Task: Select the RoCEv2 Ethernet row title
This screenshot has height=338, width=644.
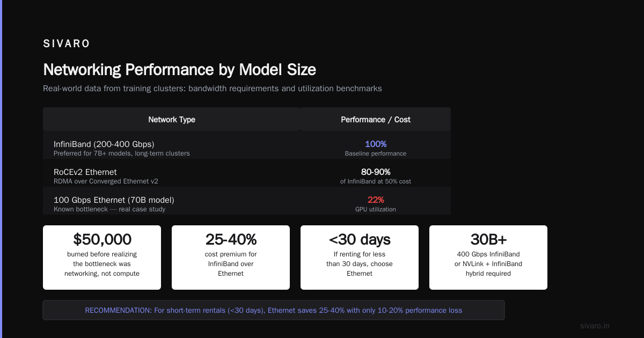Action: tap(85, 172)
